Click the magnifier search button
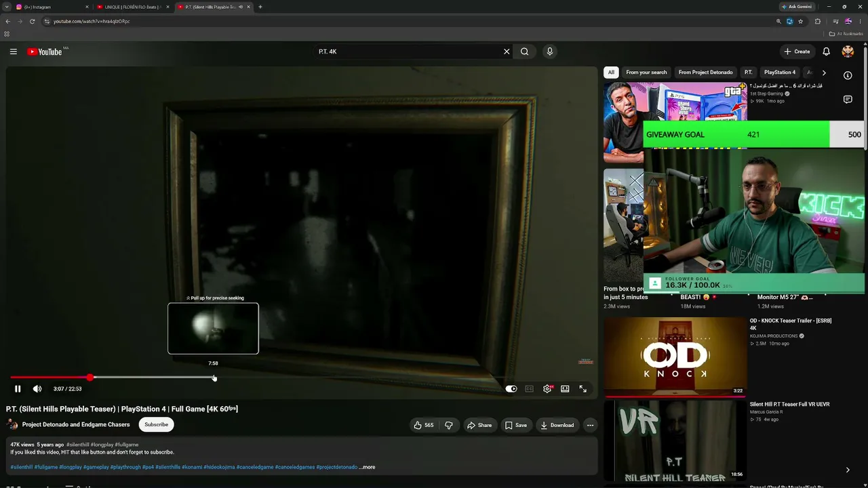The width and height of the screenshot is (868, 488). pyautogui.click(x=525, y=52)
